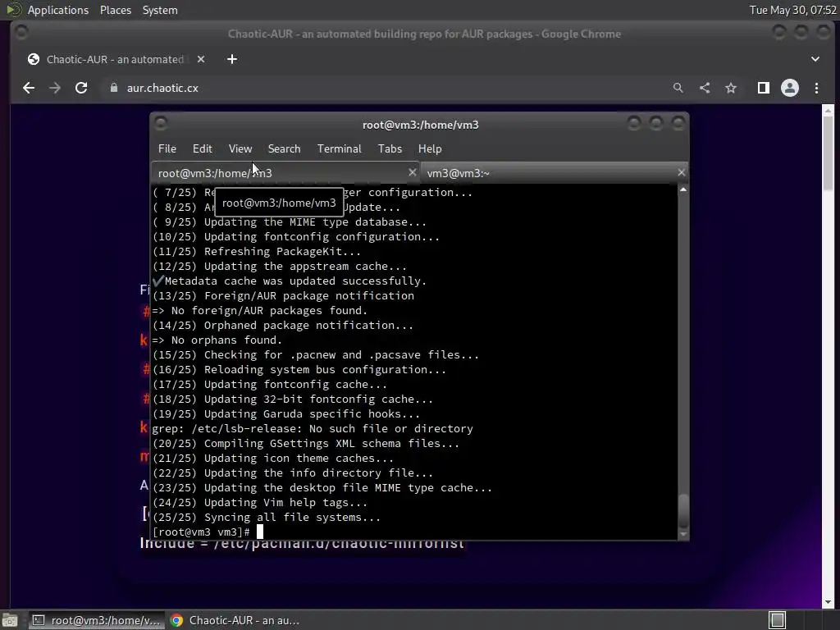Open the System panel menu
840x630 pixels.
160,10
